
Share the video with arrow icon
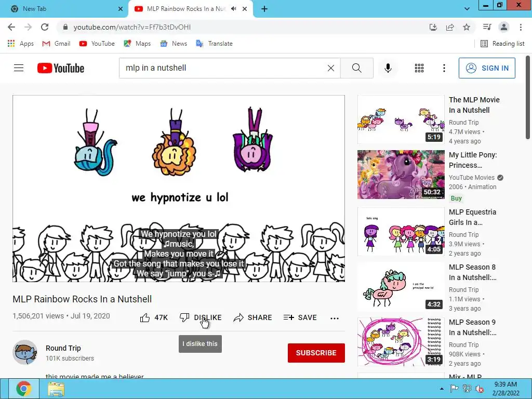coord(253,317)
